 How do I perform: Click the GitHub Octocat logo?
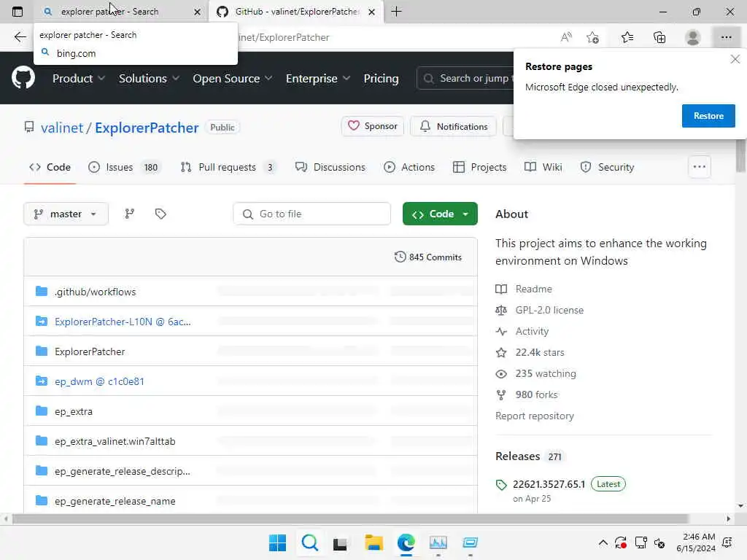coord(23,77)
